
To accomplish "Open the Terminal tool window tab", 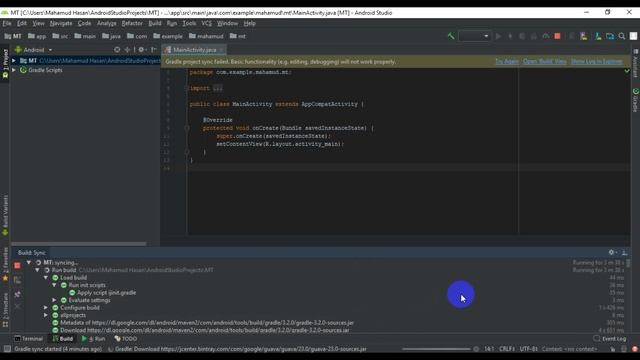I will tap(28, 339).
